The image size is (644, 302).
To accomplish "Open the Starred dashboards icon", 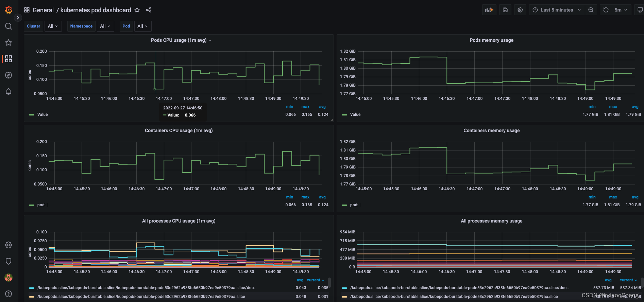I will [9, 42].
